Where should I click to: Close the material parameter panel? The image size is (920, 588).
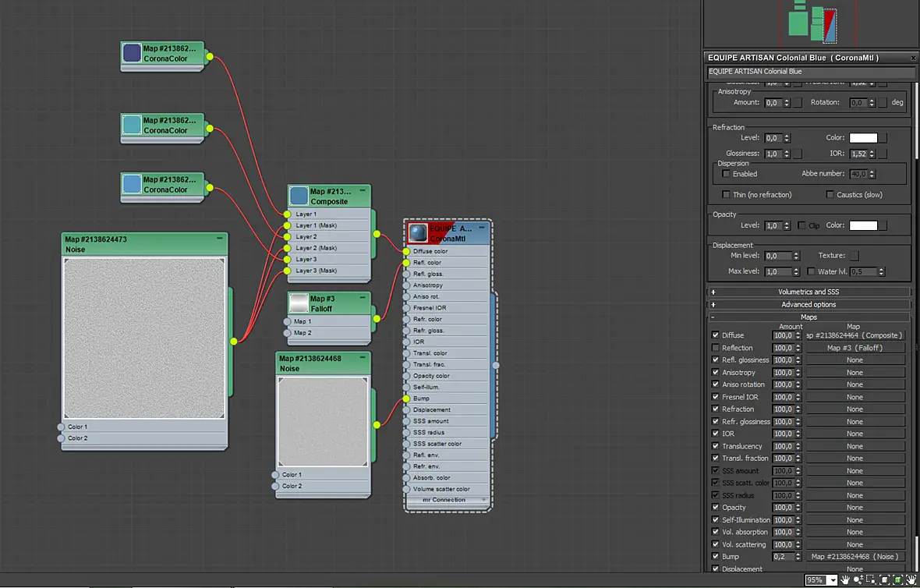click(913, 58)
